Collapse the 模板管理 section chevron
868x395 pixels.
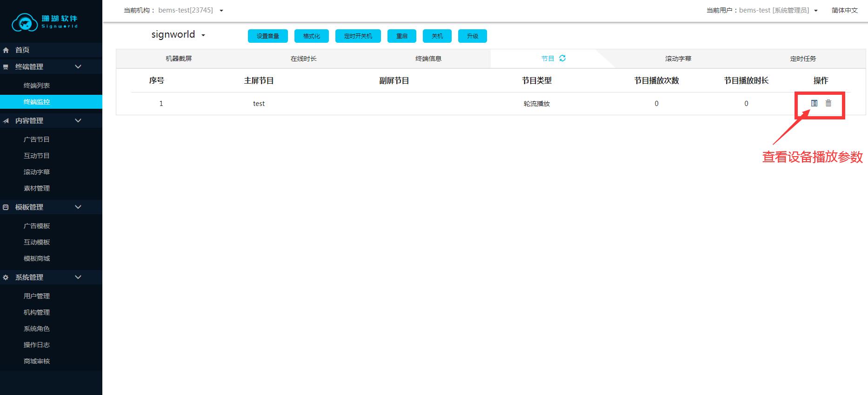[x=78, y=207]
